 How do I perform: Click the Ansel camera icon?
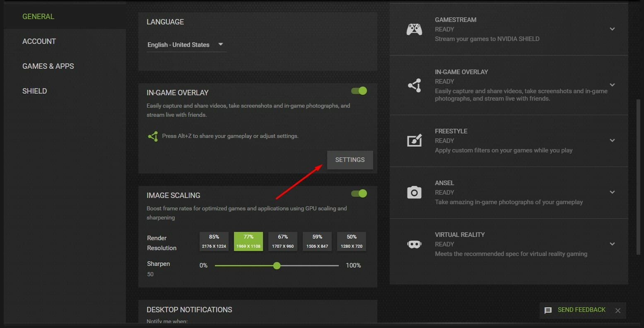point(414,192)
